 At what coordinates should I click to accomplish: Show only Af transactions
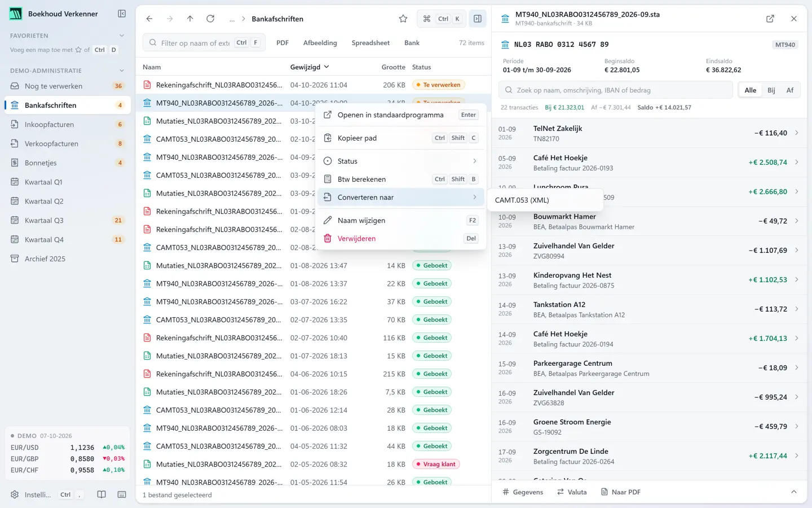coord(790,90)
